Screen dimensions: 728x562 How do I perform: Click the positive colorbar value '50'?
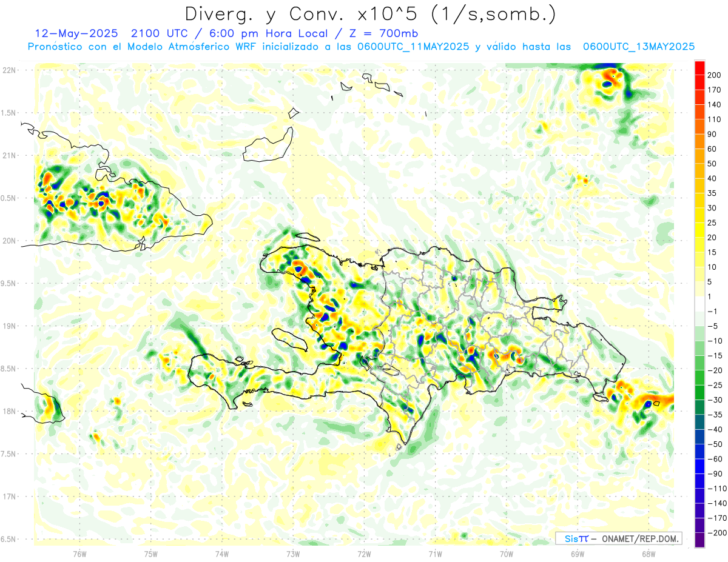tap(712, 164)
